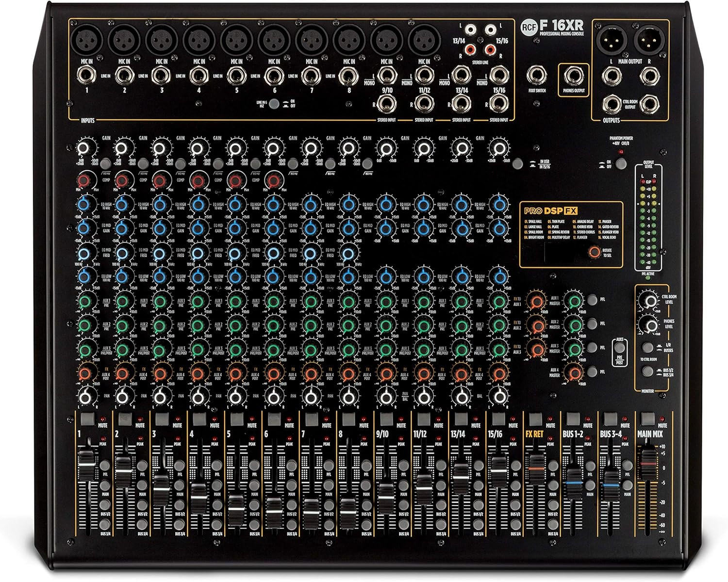This screenshot has width=728, height=582.
Task: Mute the 9/10 stereo channel
Action: tap(386, 419)
